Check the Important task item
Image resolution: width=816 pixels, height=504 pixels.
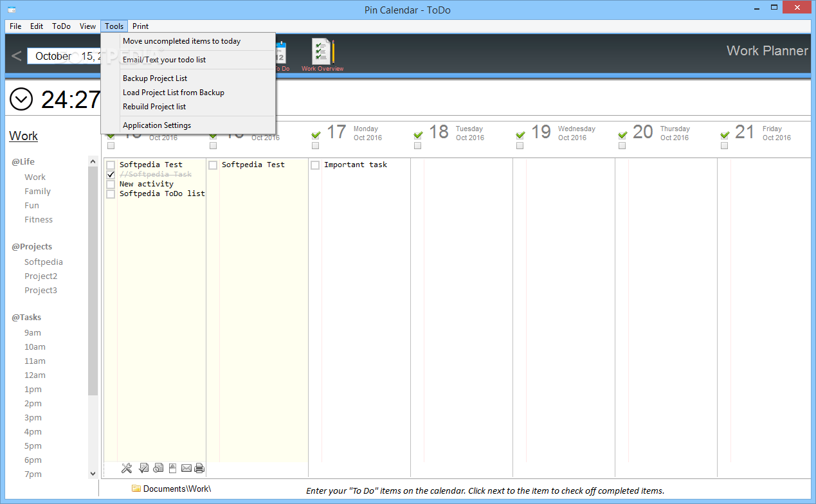[x=315, y=165]
